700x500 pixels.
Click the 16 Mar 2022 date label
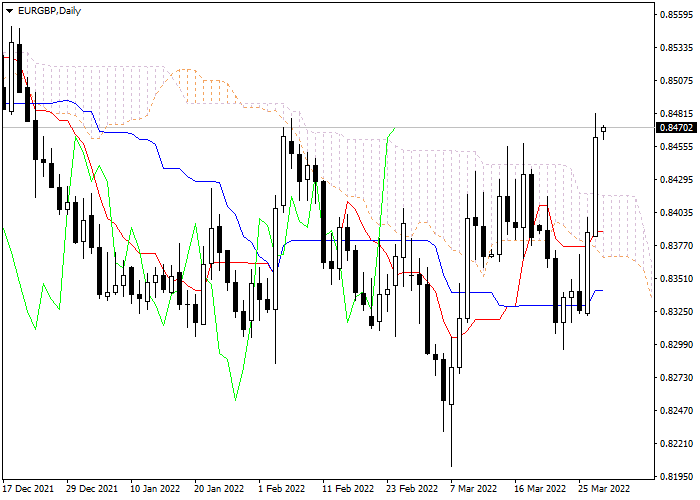click(x=540, y=488)
